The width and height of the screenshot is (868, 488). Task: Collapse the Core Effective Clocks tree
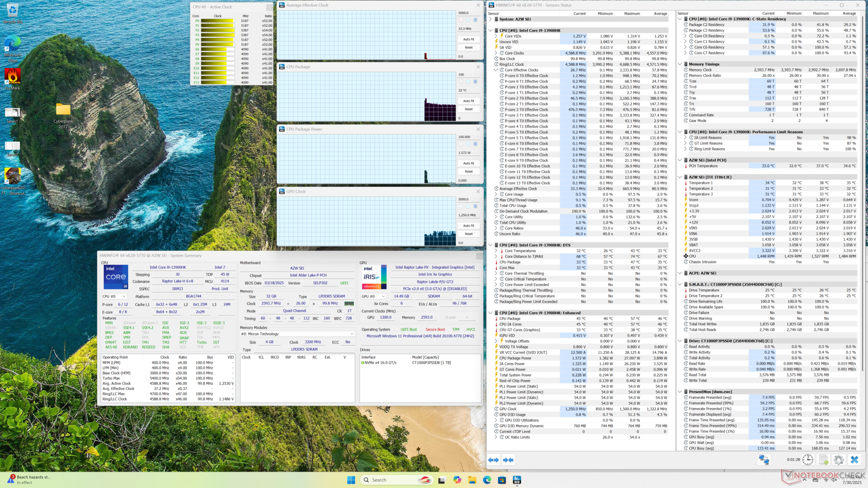[495, 70]
